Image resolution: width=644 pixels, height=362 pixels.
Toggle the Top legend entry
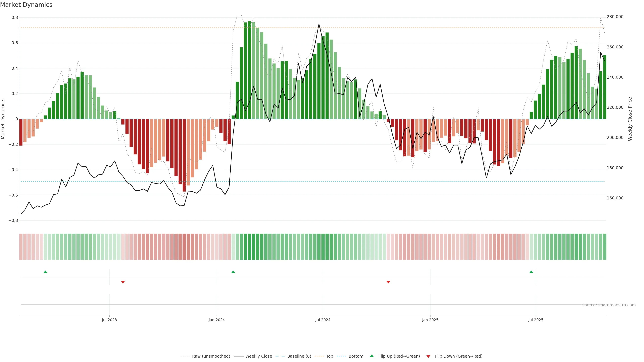pos(330,356)
